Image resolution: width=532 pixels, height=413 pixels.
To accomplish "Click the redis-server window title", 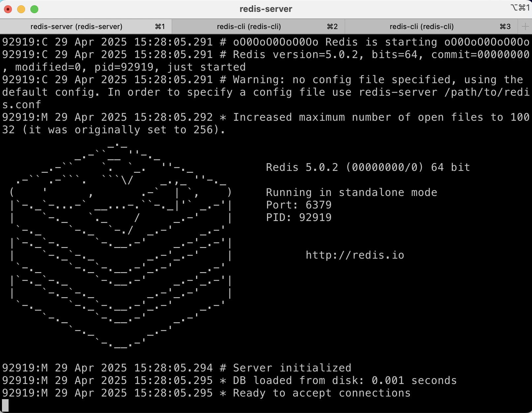I will pos(266,9).
